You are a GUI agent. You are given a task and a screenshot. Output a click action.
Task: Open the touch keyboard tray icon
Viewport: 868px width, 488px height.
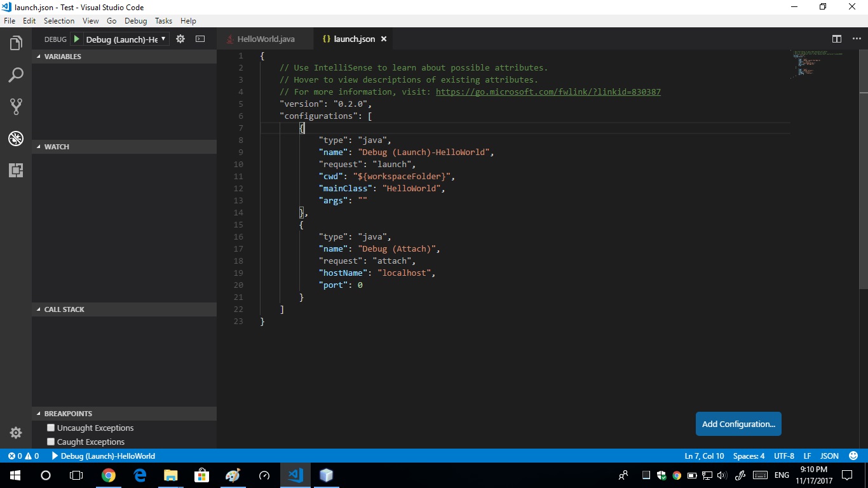(x=760, y=475)
